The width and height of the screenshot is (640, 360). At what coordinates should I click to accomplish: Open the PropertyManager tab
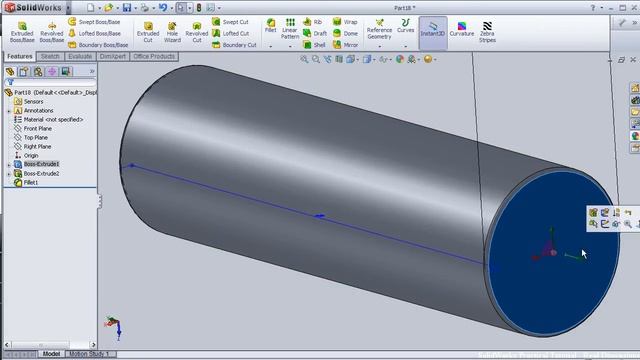pos(24,72)
